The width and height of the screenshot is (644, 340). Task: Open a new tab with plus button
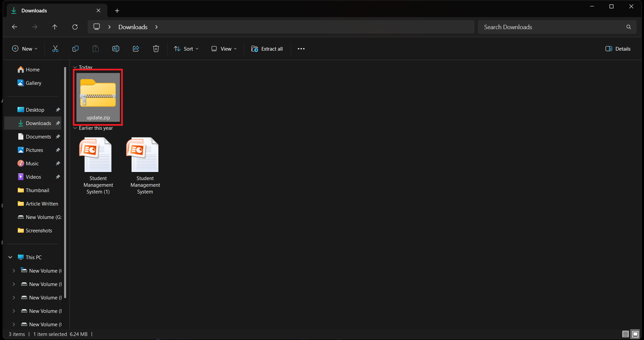117,11
